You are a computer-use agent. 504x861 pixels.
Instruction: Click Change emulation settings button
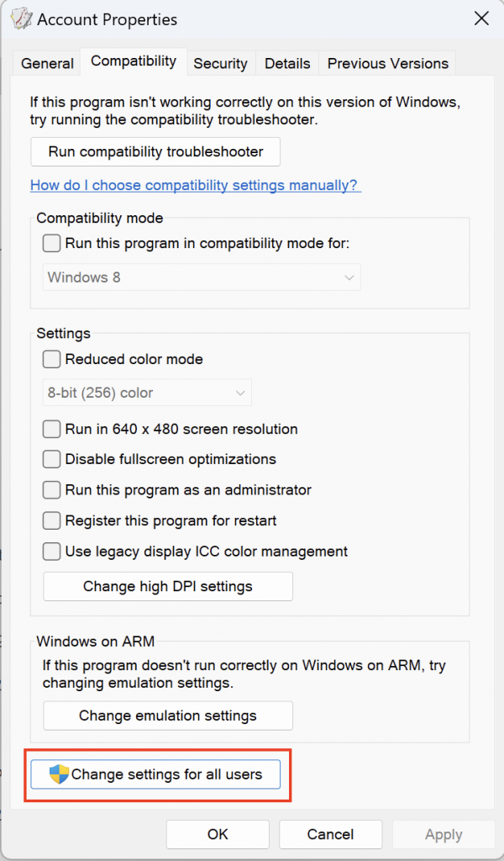pyautogui.click(x=168, y=716)
